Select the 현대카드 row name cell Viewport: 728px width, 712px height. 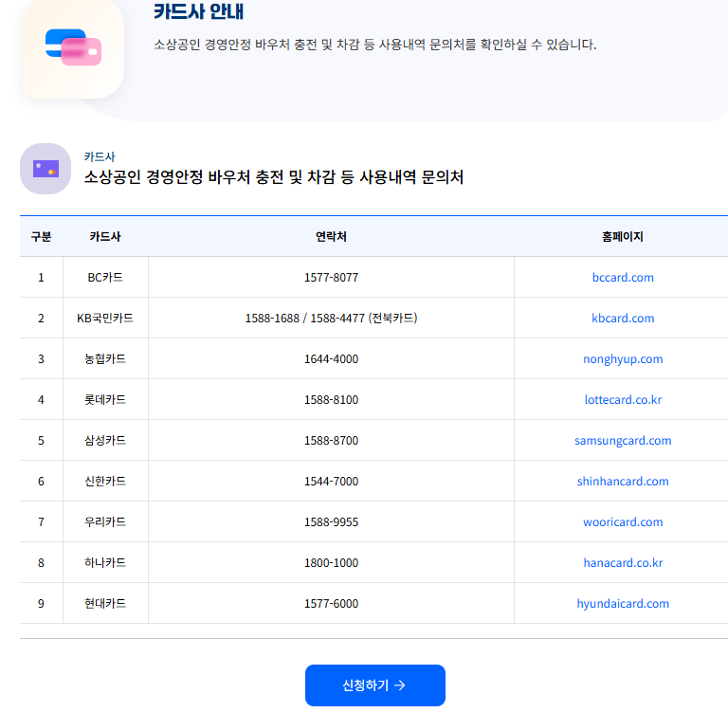tap(105, 604)
